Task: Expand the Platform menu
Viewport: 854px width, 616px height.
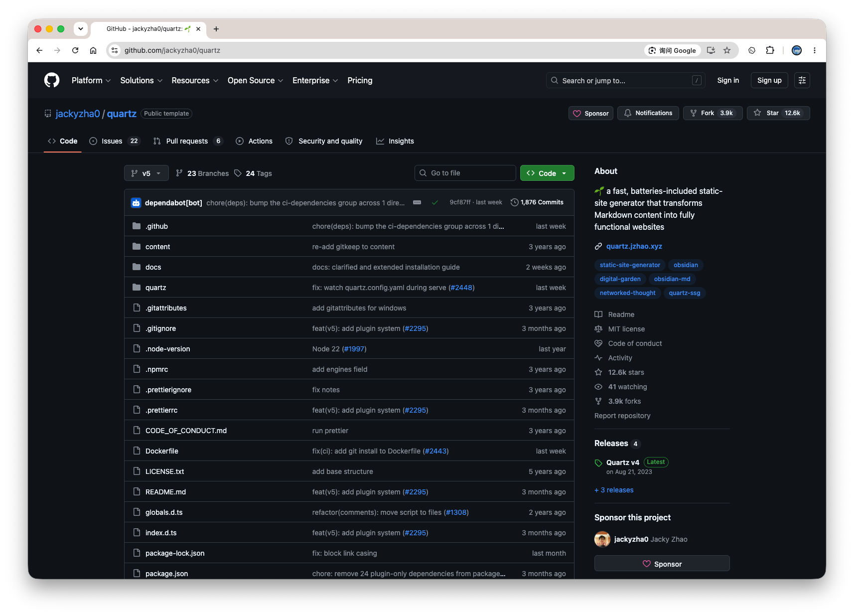Action: pyautogui.click(x=91, y=80)
